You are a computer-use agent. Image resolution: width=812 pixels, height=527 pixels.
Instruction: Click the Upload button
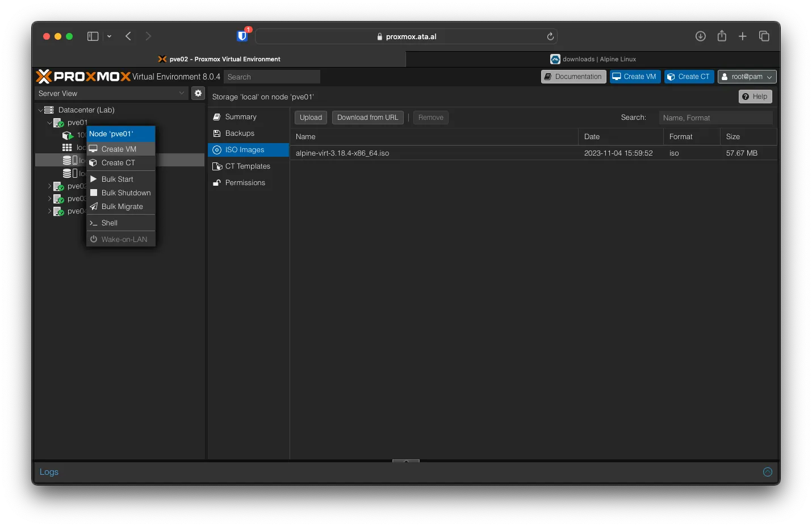[311, 118]
